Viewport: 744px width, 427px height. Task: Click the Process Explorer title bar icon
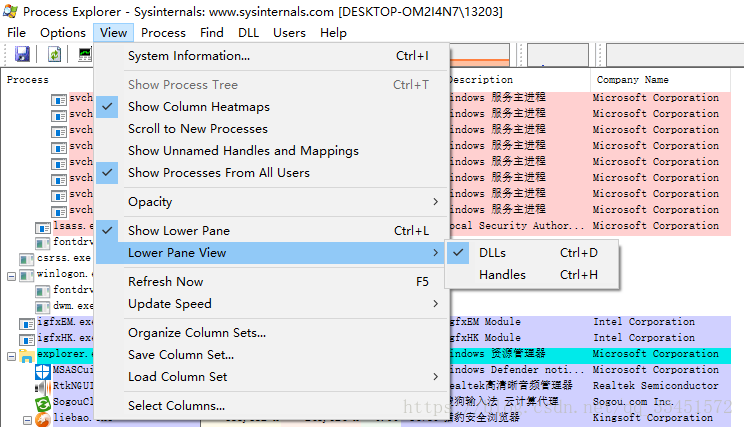pos(10,10)
